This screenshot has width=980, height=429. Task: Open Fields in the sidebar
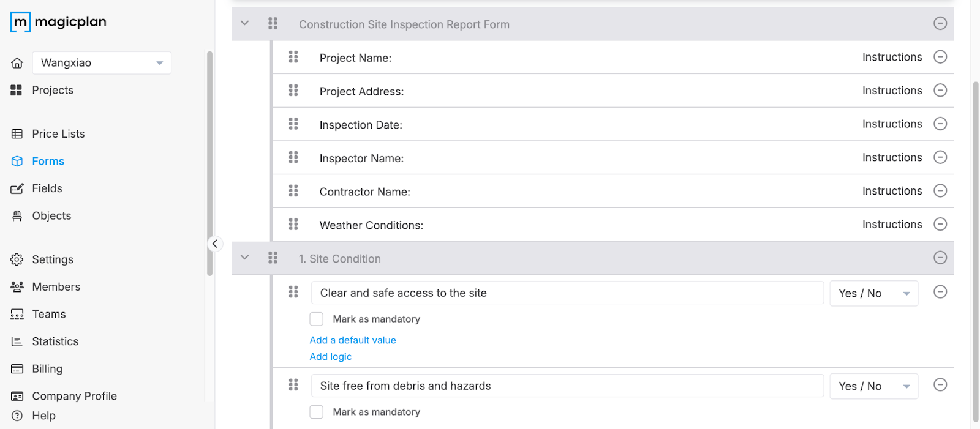pos(47,188)
